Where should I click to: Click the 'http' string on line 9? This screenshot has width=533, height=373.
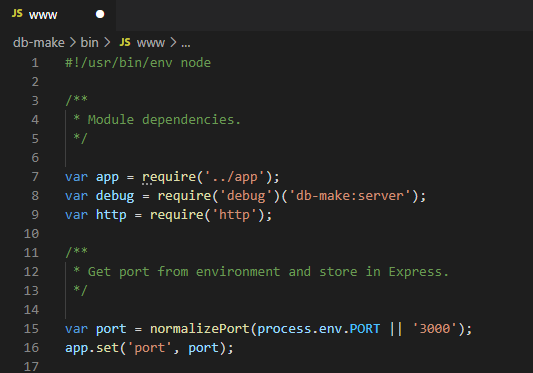click(235, 215)
